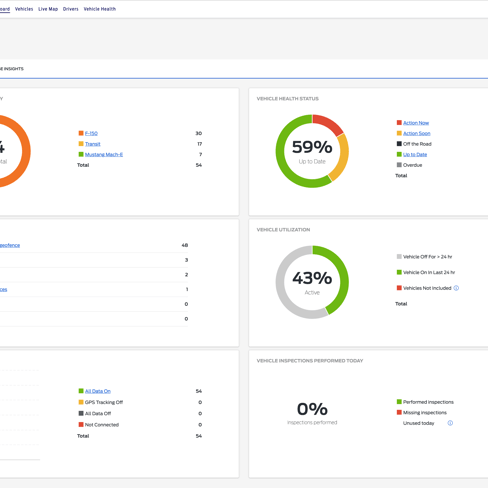Open the Transit vehicle link
488x488 pixels.
click(93, 144)
